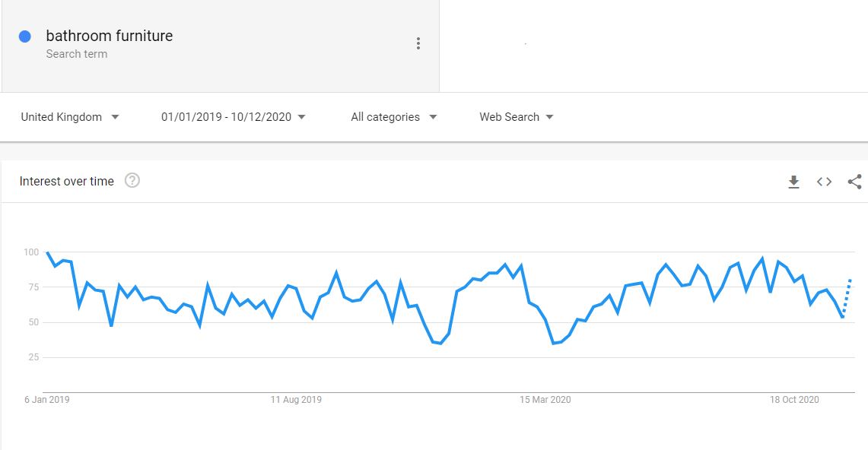
Task: Click the bathroom furniture search term
Action: coord(109,36)
